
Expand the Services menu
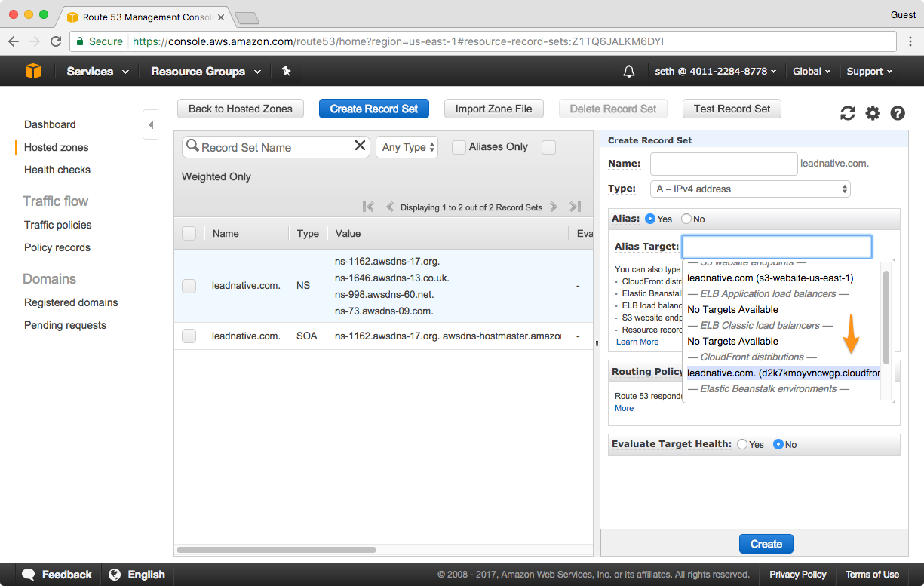(97, 71)
